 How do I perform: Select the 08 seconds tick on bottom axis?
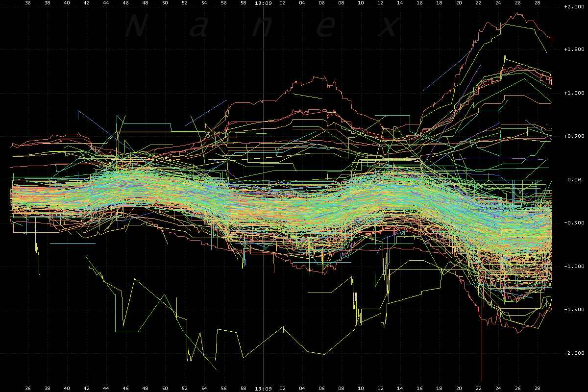(342, 389)
